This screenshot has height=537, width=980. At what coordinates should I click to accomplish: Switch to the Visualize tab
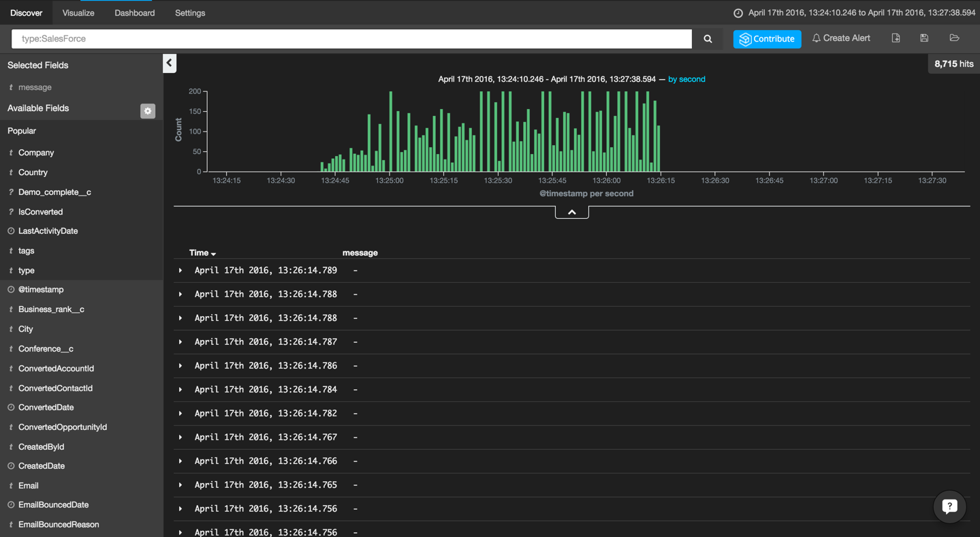point(78,13)
